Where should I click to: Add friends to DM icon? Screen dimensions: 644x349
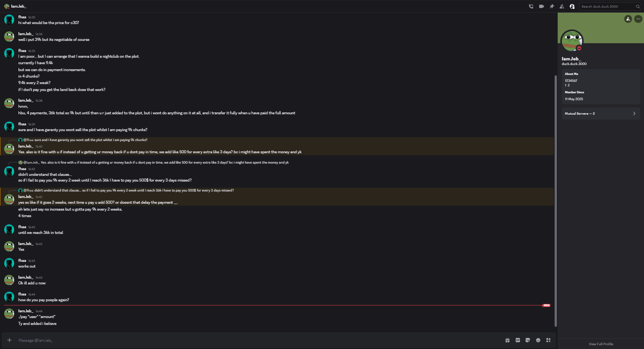(x=562, y=6)
